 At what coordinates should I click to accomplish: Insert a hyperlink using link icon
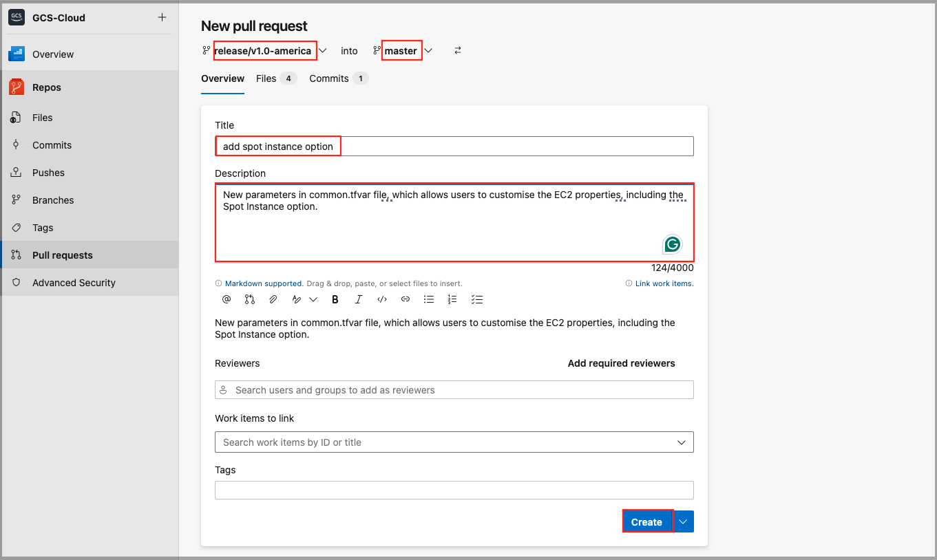point(406,299)
